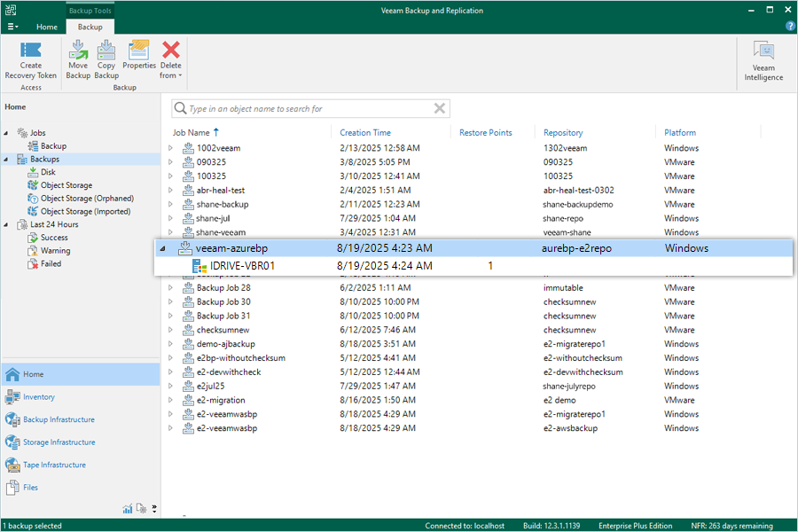
Task: Clear the search box with the X icon
Action: pos(440,108)
